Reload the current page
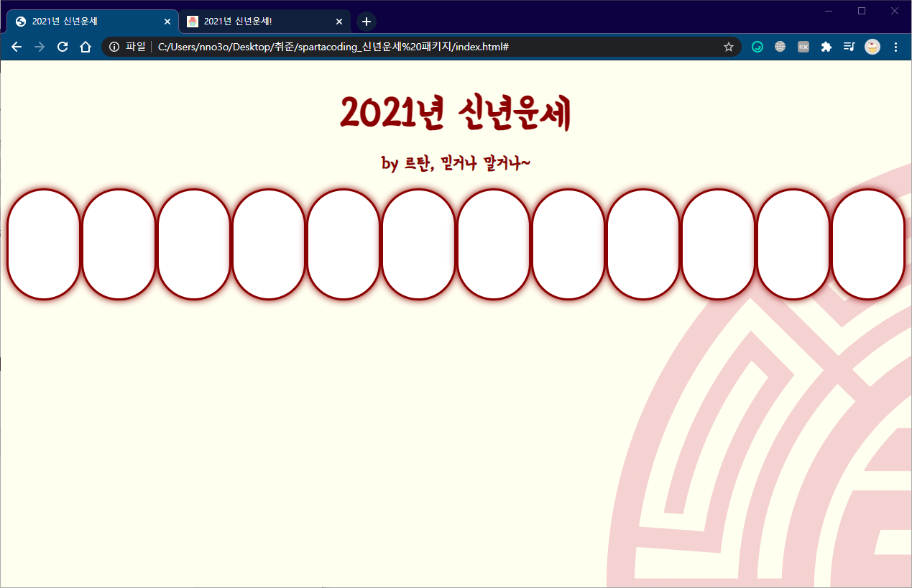Screen dimensions: 912x588 [x=63, y=47]
